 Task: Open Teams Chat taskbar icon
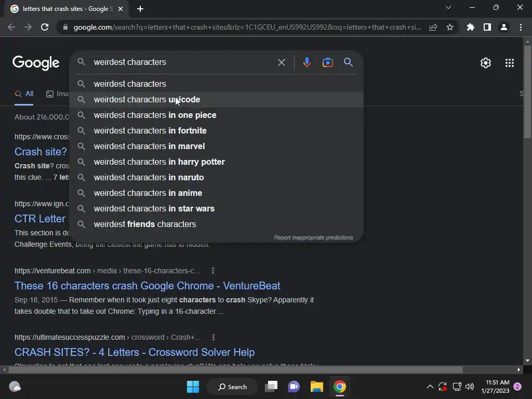coord(294,387)
